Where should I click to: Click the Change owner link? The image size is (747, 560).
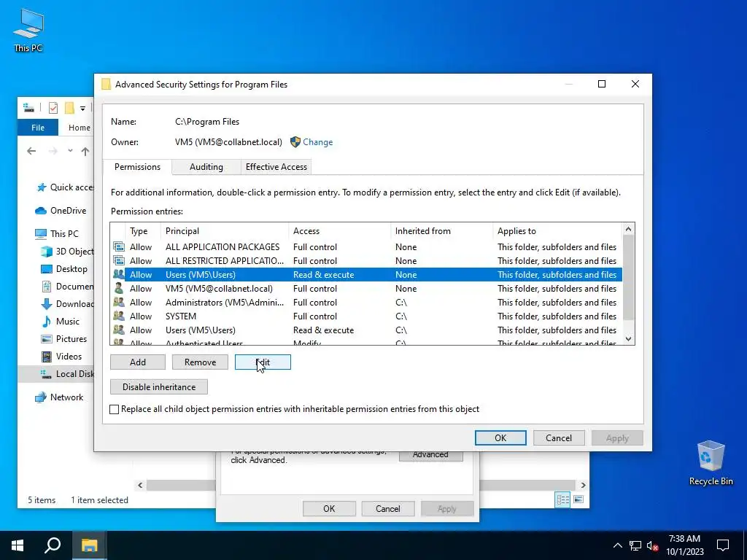(x=318, y=142)
